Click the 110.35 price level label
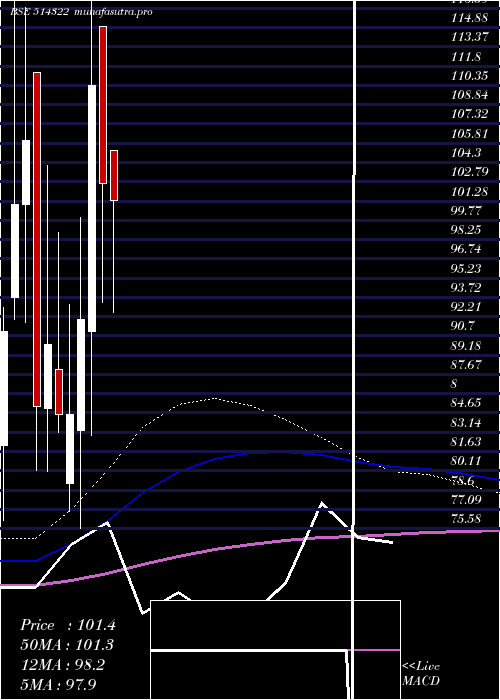500x700 pixels. click(x=469, y=75)
